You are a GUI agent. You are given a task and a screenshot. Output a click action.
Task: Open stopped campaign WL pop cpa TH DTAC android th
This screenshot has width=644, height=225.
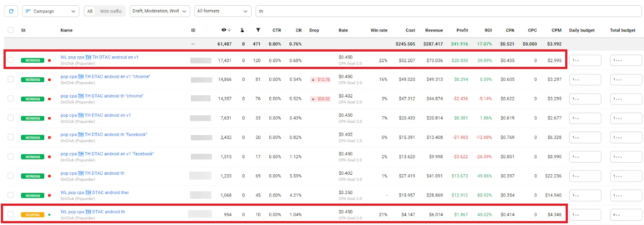93,212
